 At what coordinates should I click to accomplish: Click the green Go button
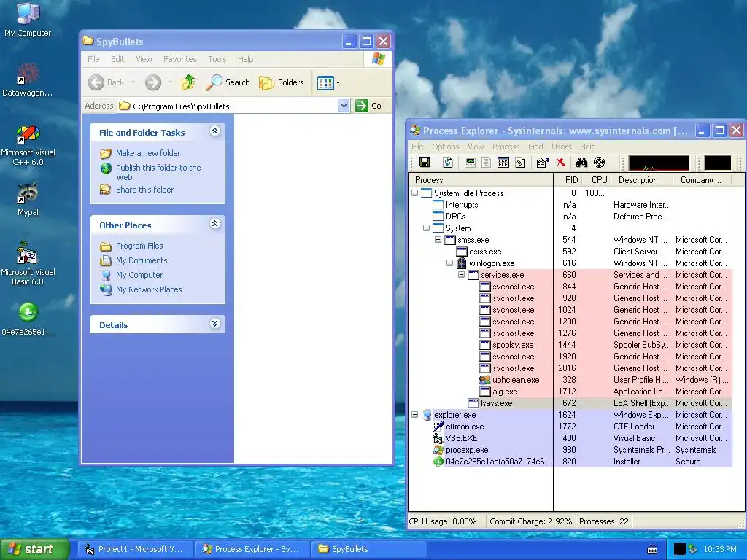(368, 106)
